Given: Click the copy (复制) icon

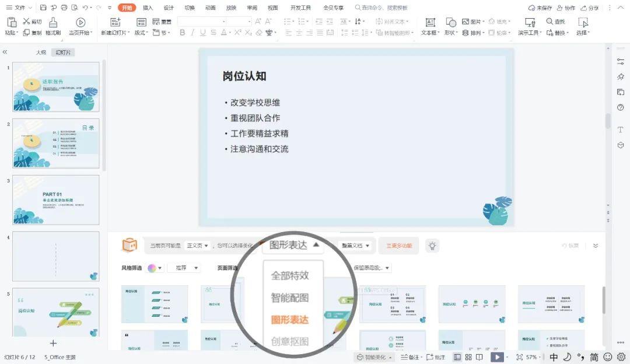Looking at the screenshot, I should tap(26, 33).
